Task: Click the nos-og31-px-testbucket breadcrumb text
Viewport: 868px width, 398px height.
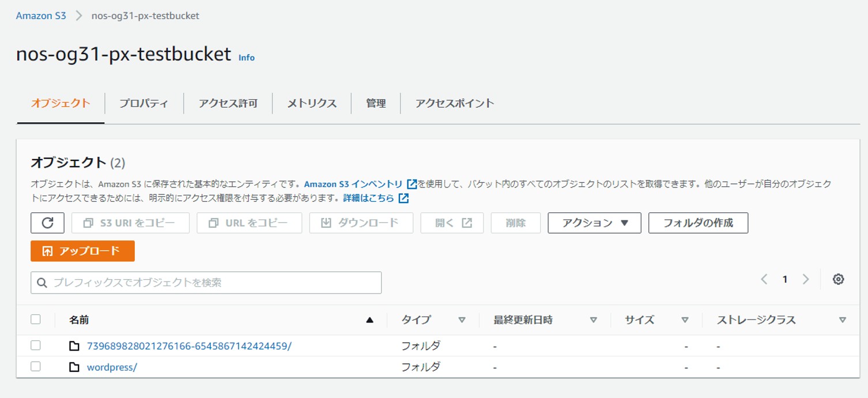Action: coord(145,16)
